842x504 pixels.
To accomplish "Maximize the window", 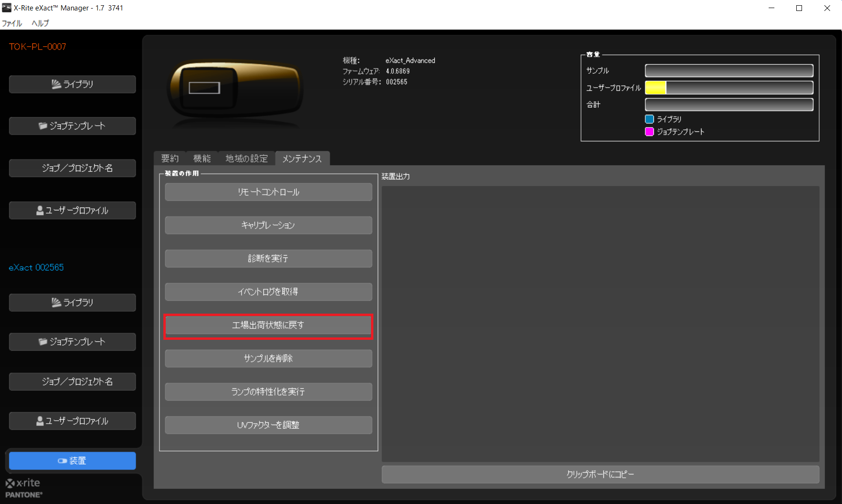I will pos(799,8).
